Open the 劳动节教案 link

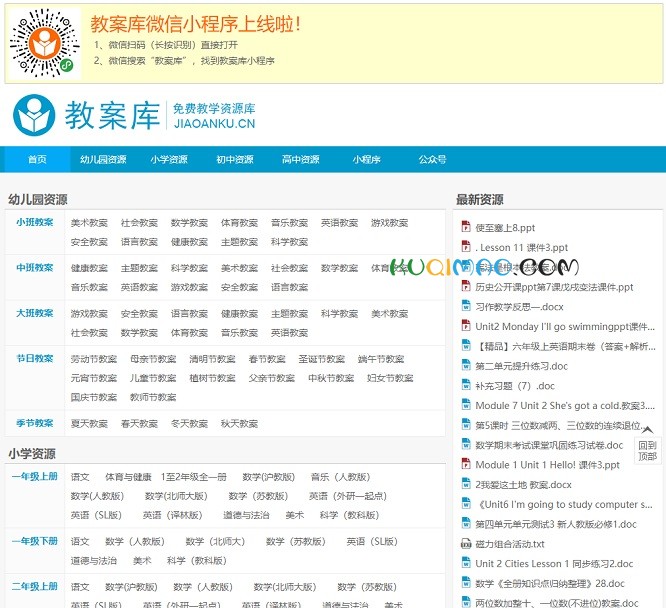click(93, 359)
